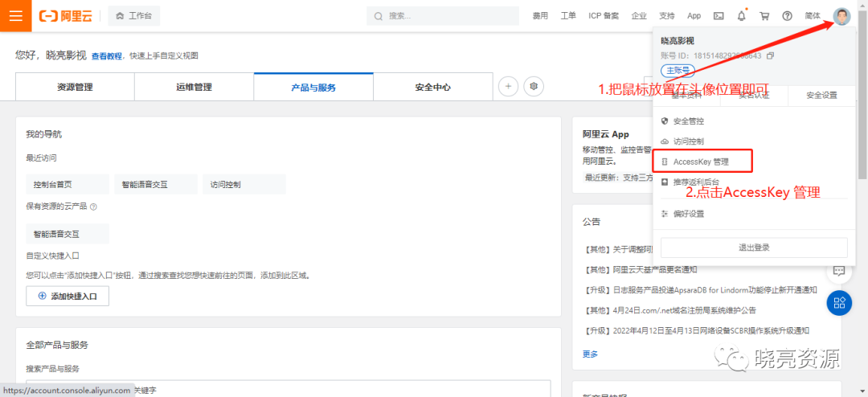
Task: Open the 企业 menu
Action: [639, 16]
